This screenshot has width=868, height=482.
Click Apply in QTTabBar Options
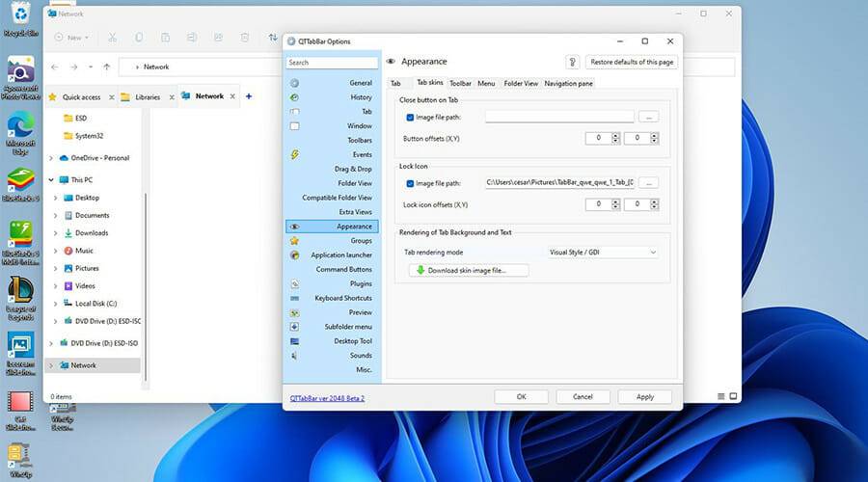coord(645,397)
